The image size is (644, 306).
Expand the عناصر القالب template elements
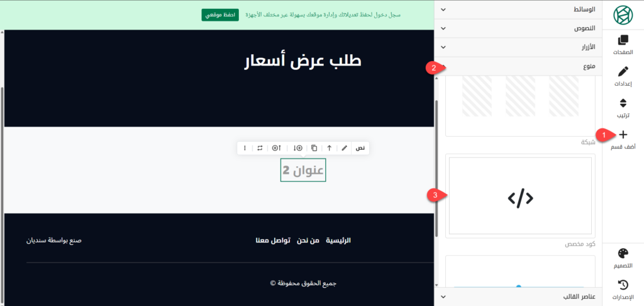coord(518,297)
